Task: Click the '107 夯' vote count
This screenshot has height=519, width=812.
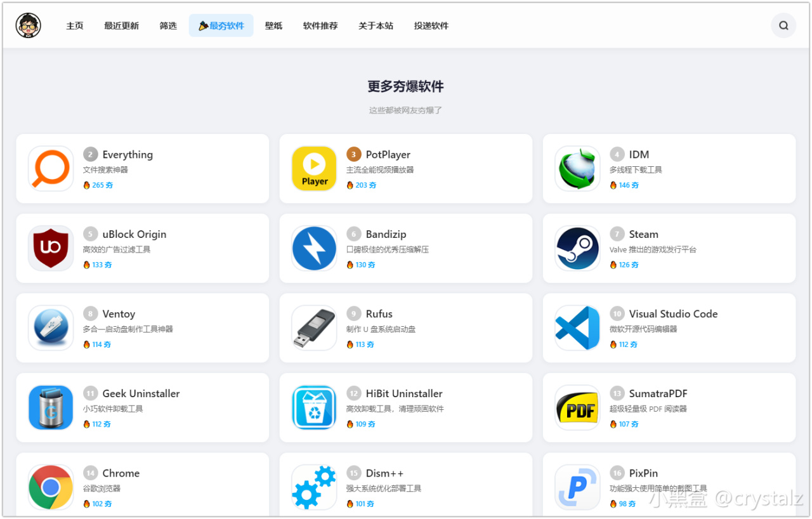Action: pos(629,424)
